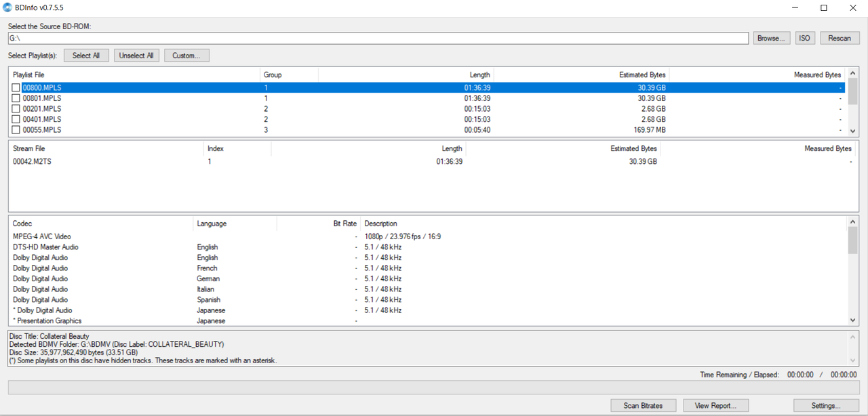
Task: Check the 00800.MPLS playlist checkbox
Action: pyautogui.click(x=16, y=88)
